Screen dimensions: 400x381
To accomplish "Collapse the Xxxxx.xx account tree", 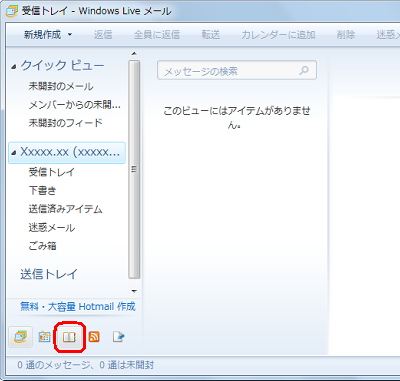I will pos(13,153).
